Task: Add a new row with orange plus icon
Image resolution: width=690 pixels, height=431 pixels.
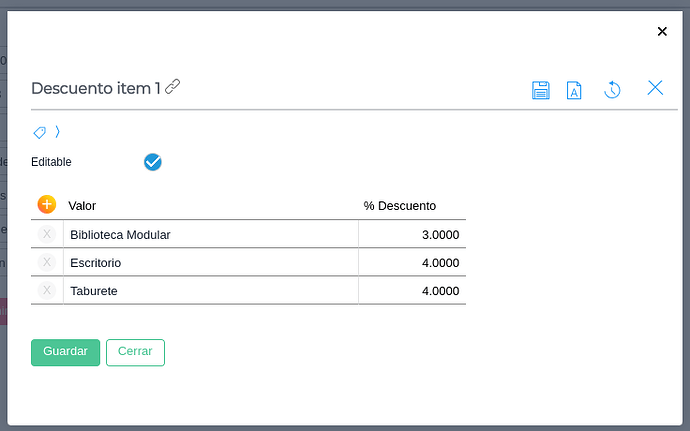Action: tap(47, 205)
